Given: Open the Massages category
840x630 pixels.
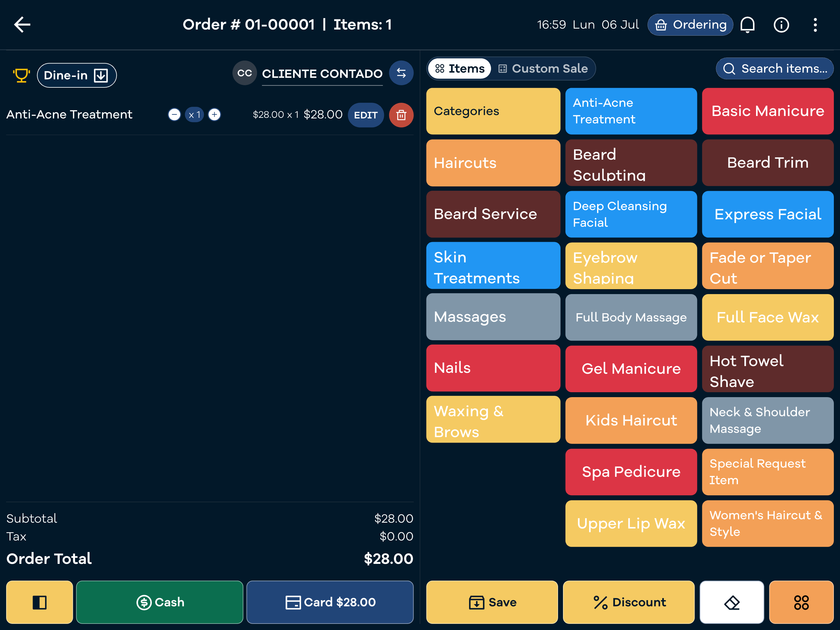Looking at the screenshot, I should (x=493, y=317).
